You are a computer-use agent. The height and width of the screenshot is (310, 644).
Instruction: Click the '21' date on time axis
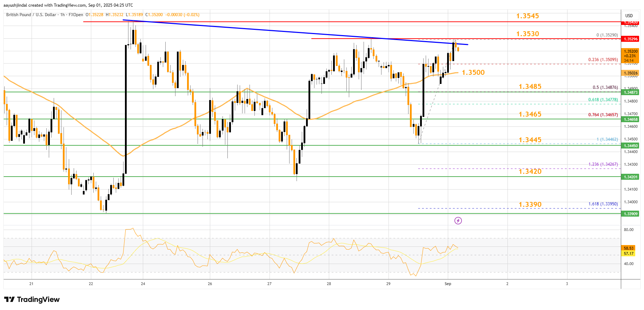[x=31, y=284]
